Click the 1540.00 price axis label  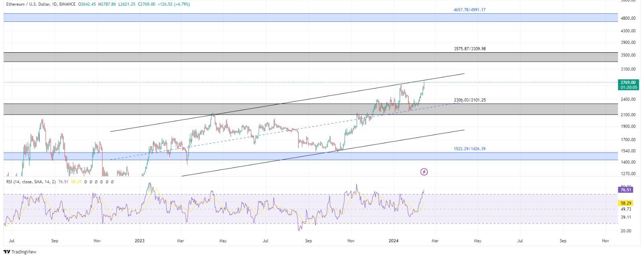point(628,151)
